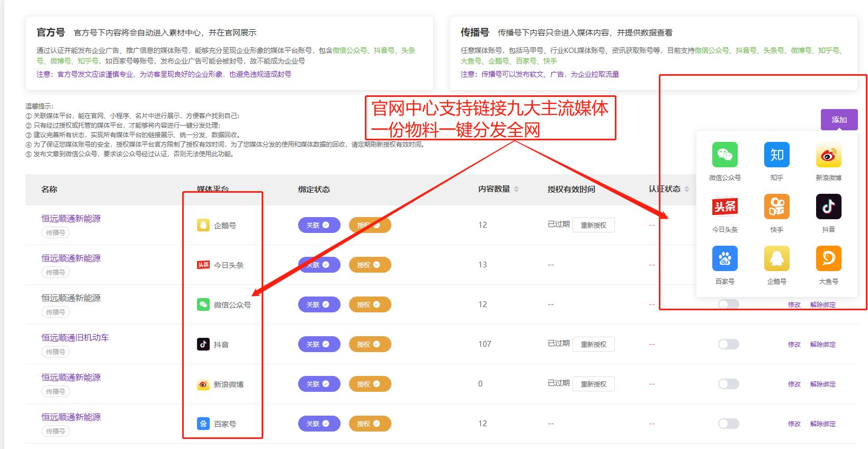This screenshot has height=449, width=868.
Task: Click 授权 button in the 微信公众号 row
Action: pos(370,304)
